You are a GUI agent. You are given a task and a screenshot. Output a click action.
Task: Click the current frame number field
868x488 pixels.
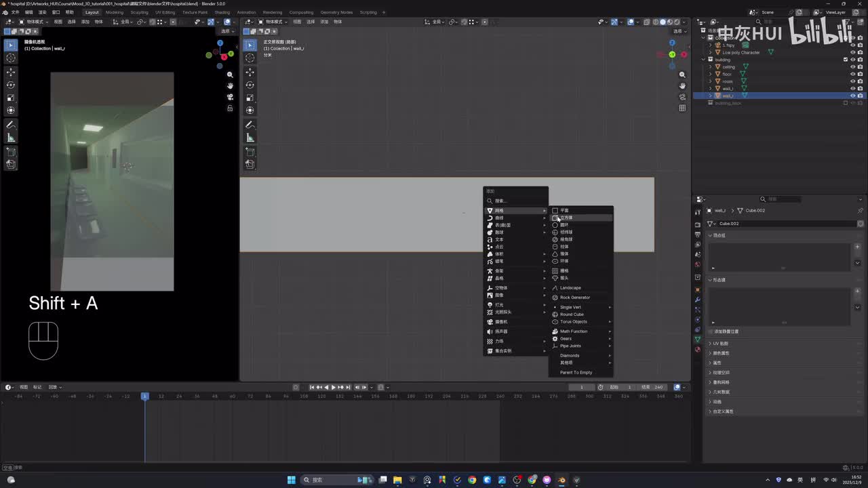(x=582, y=387)
